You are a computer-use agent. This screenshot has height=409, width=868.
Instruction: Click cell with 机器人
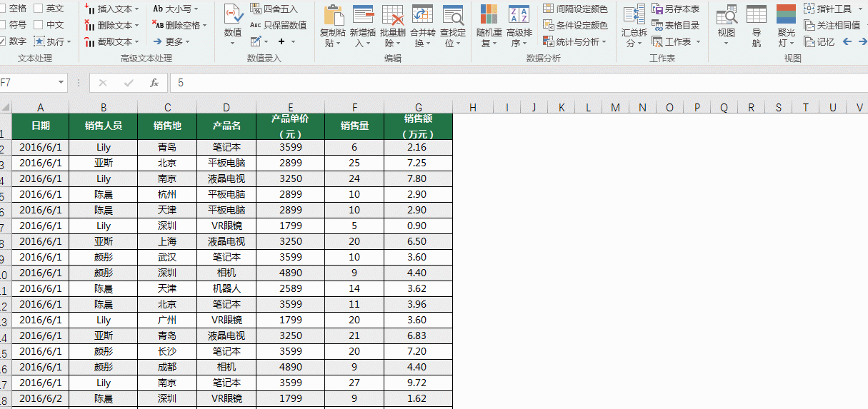pos(226,288)
